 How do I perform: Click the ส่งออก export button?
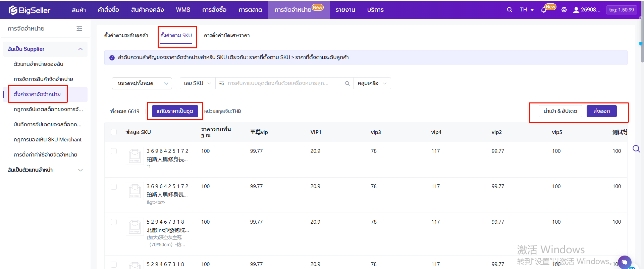tap(601, 111)
